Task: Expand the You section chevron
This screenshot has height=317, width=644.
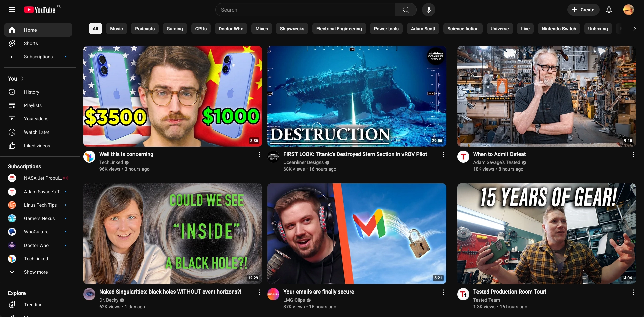Action: click(x=22, y=78)
